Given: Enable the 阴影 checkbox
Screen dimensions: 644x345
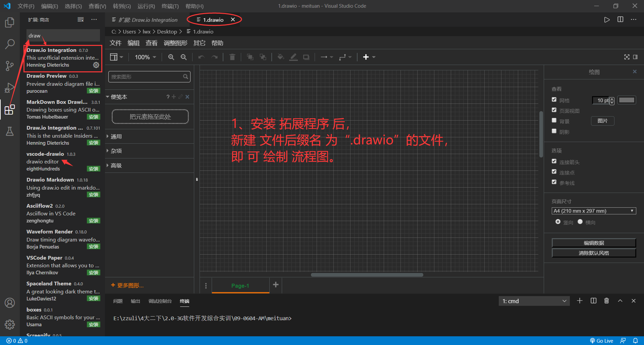Looking at the screenshot, I should 554,131.
